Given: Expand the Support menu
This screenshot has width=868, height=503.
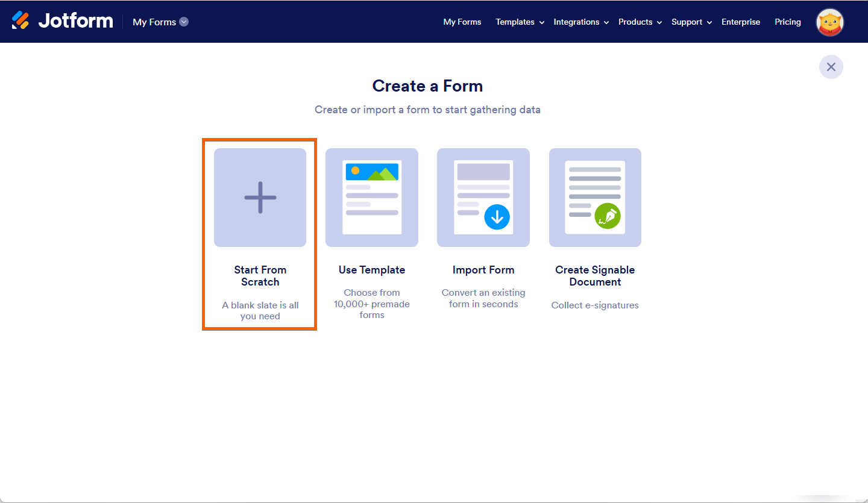Looking at the screenshot, I should [x=687, y=22].
